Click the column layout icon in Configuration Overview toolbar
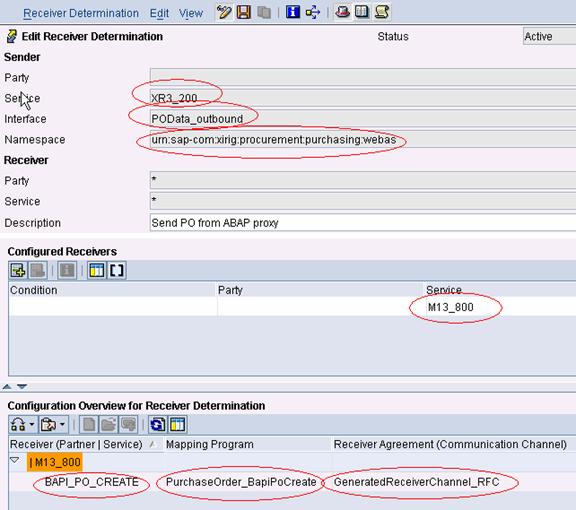576x510 pixels. pyautogui.click(x=177, y=425)
